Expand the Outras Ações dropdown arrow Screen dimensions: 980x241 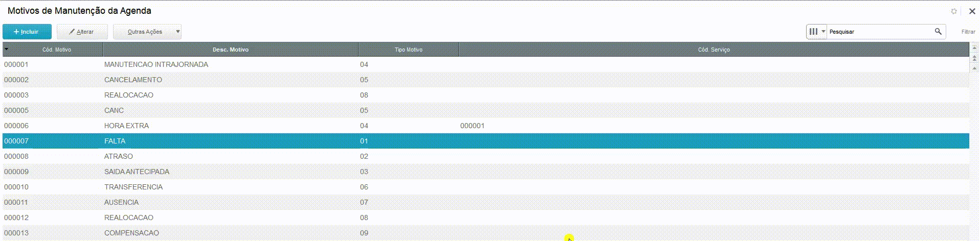pyautogui.click(x=178, y=32)
